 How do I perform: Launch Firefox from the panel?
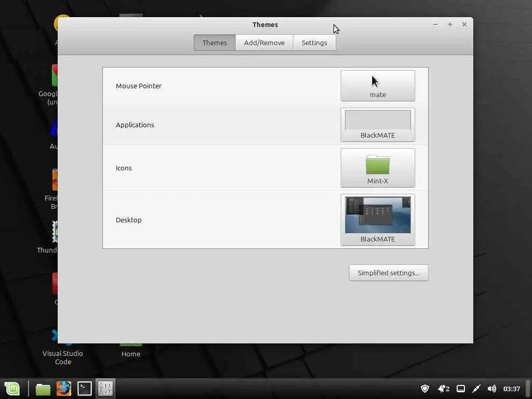coord(64,389)
